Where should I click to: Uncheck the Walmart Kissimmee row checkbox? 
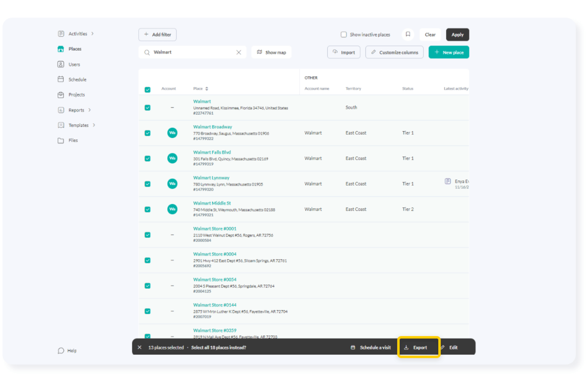(147, 108)
